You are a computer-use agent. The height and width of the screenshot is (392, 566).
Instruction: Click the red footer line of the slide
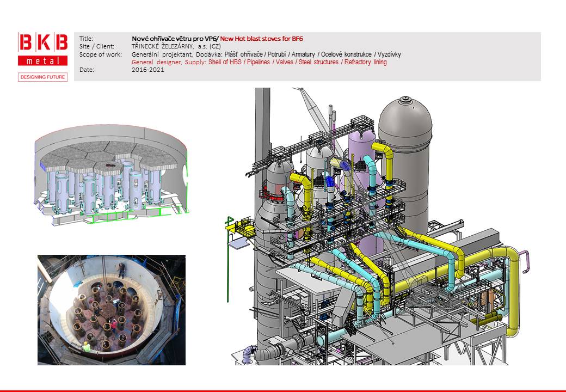(283, 390)
